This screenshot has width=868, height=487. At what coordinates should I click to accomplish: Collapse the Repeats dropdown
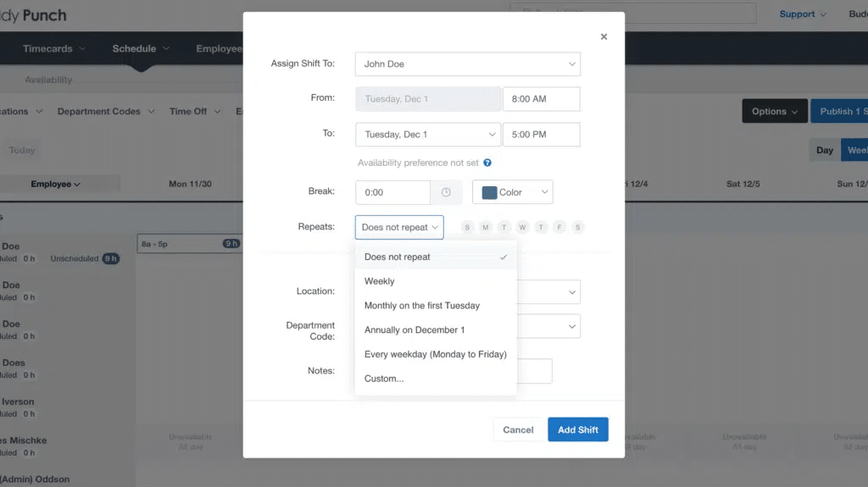(399, 228)
